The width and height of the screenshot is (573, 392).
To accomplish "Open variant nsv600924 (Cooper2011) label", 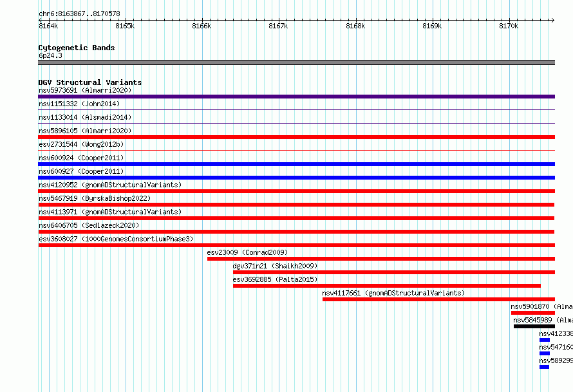I will pyautogui.click(x=81, y=158).
